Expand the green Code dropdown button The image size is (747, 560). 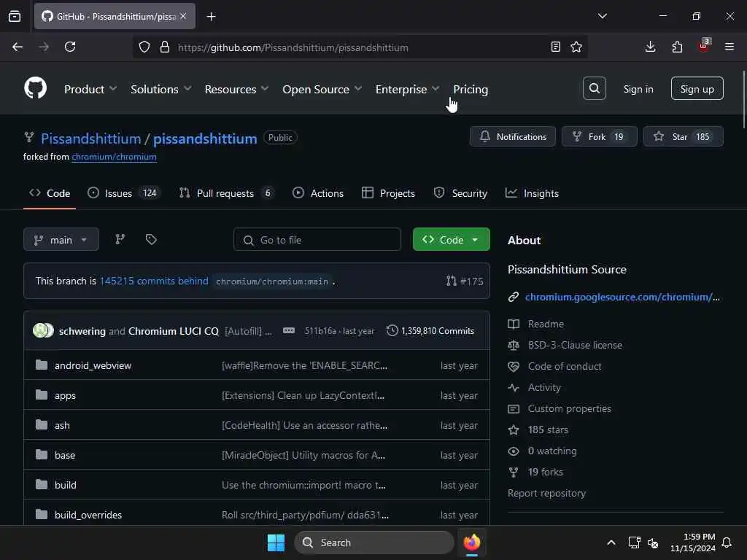(451, 239)
